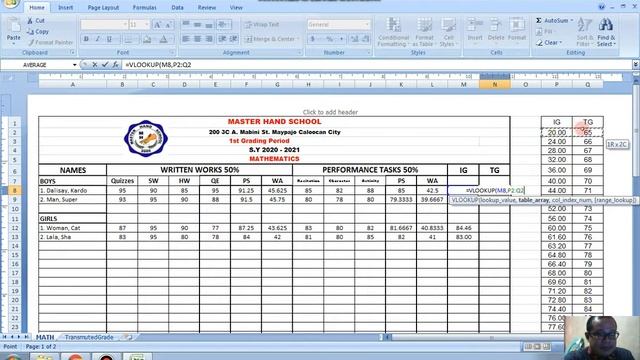
Task: Open the font name dropdown
Action: click(x=125, y=25)
